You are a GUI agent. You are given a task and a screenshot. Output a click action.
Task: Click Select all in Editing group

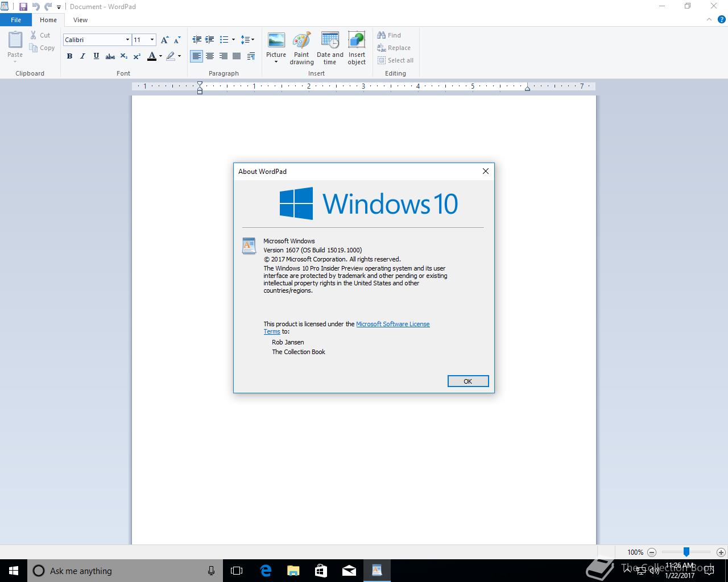[x=395, y=60]
